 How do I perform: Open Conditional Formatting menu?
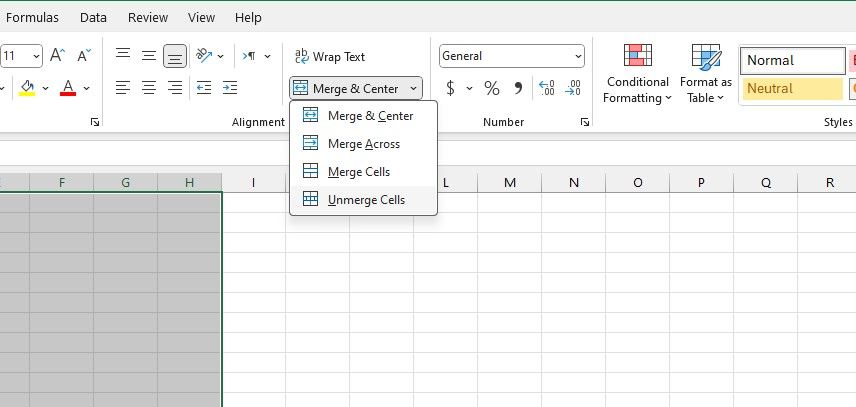(x=637, y=74)
